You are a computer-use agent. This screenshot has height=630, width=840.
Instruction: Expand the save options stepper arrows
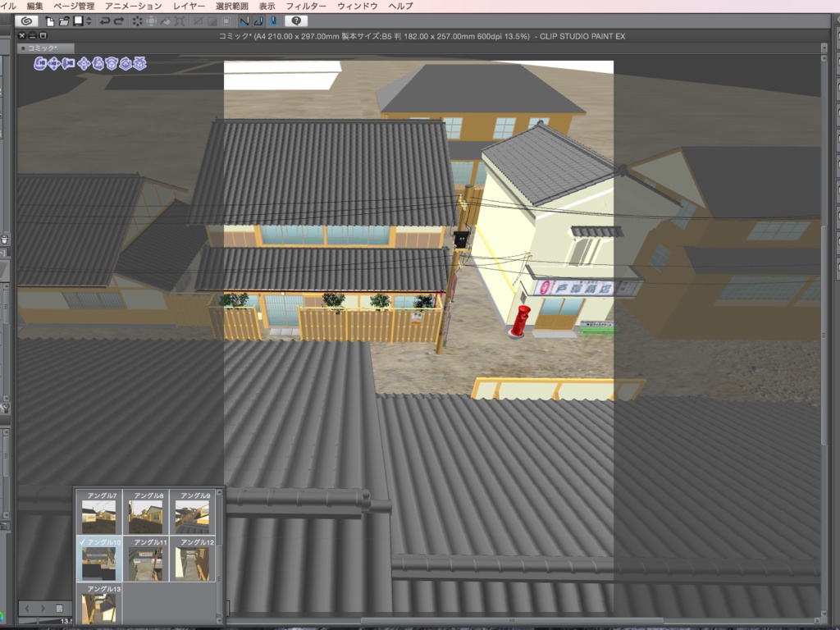(89, 21)
